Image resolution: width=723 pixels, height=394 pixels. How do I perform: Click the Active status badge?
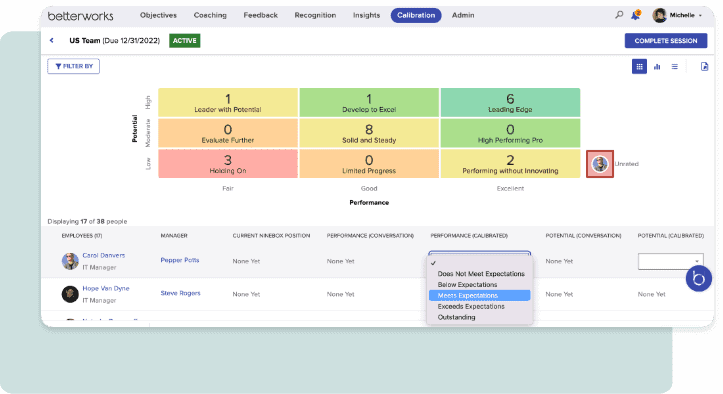(184, 41)
